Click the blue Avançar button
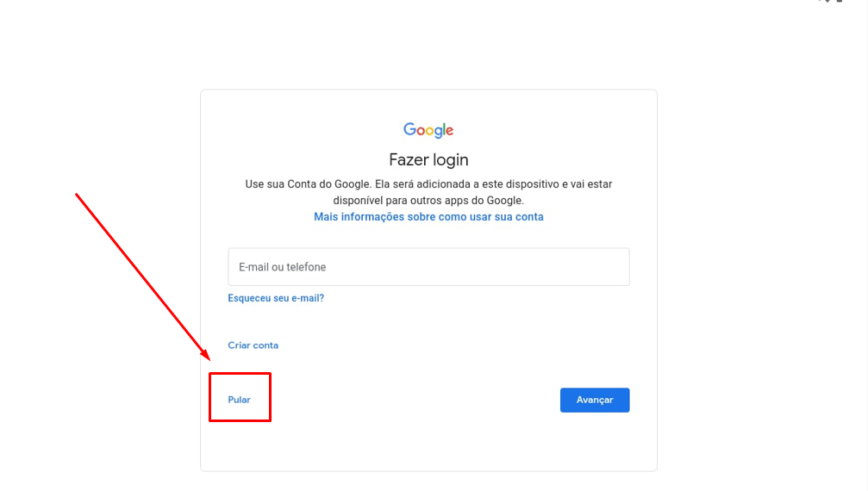This screenshot has height=491, width=868. click(x=595, y=400)
